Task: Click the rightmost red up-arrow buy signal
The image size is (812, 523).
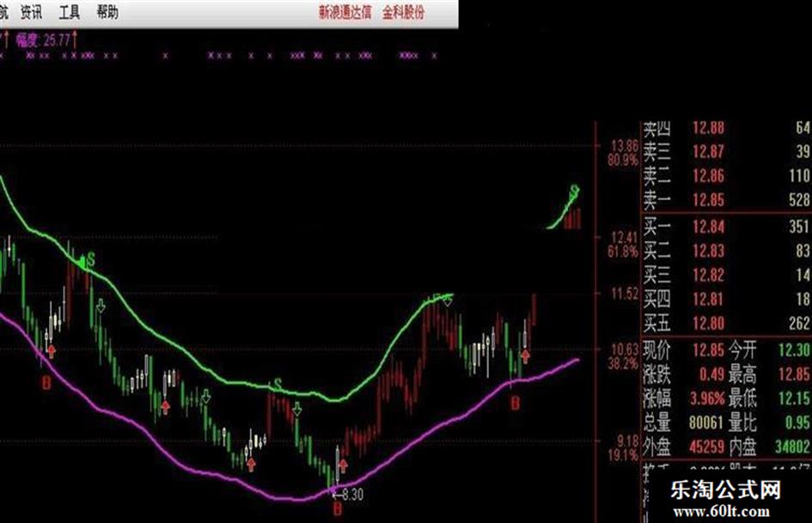Action: click(x=526, y=356)
